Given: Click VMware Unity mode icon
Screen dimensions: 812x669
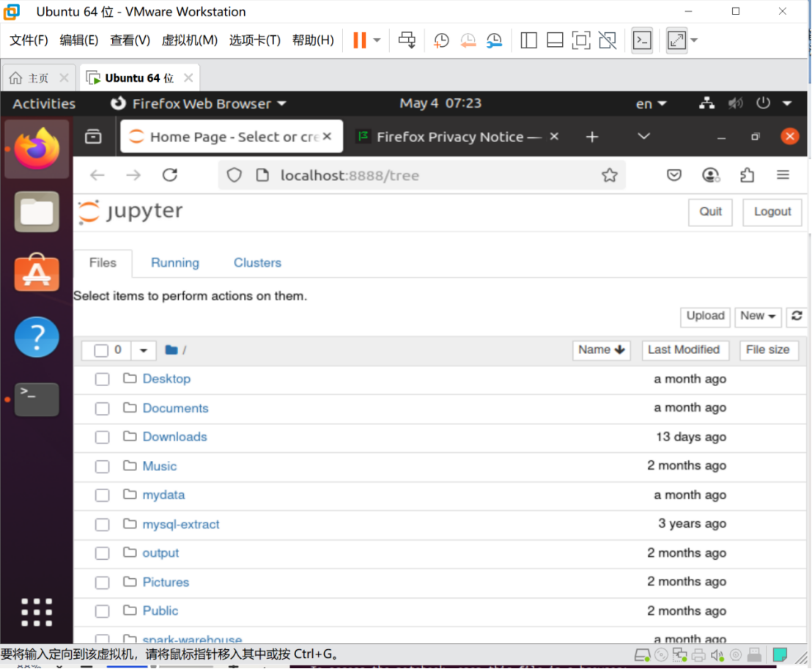Looking at the screenshot, I should click(x=608, y=40).
